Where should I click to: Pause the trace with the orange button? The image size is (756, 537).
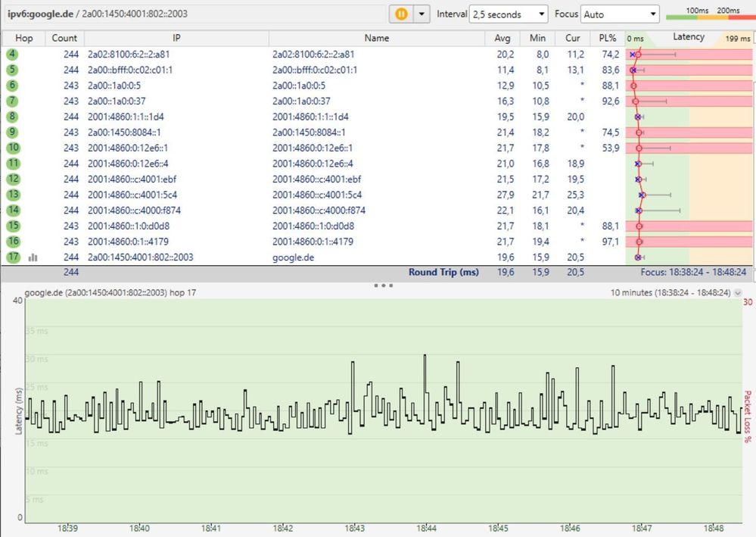400,14
